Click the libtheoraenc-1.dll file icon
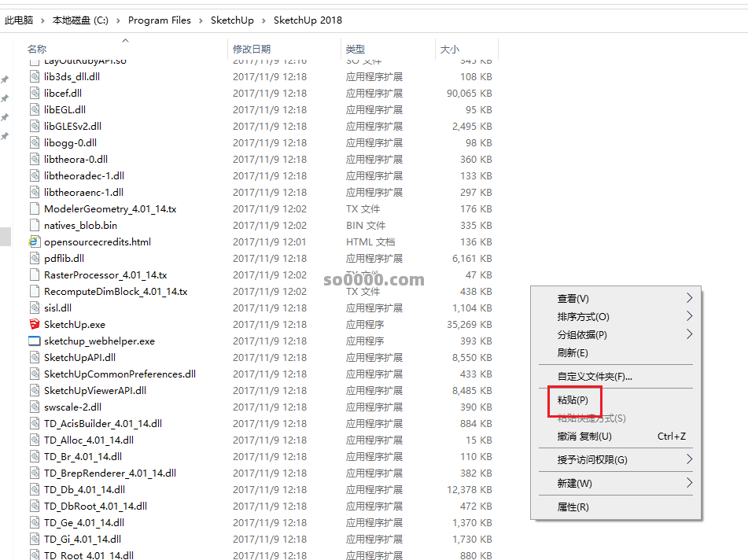The width and height of the screenshot is (748, 560). [35, 192]
